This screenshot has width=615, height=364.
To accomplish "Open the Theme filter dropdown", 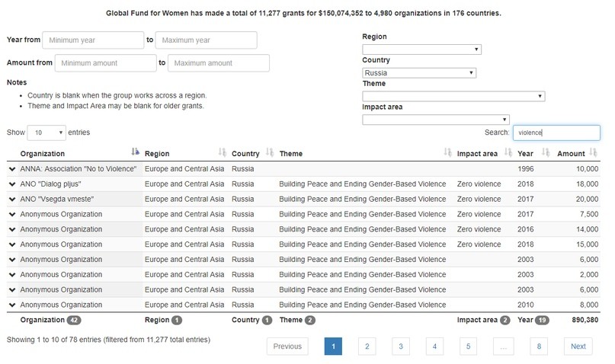I will [453, 96].
